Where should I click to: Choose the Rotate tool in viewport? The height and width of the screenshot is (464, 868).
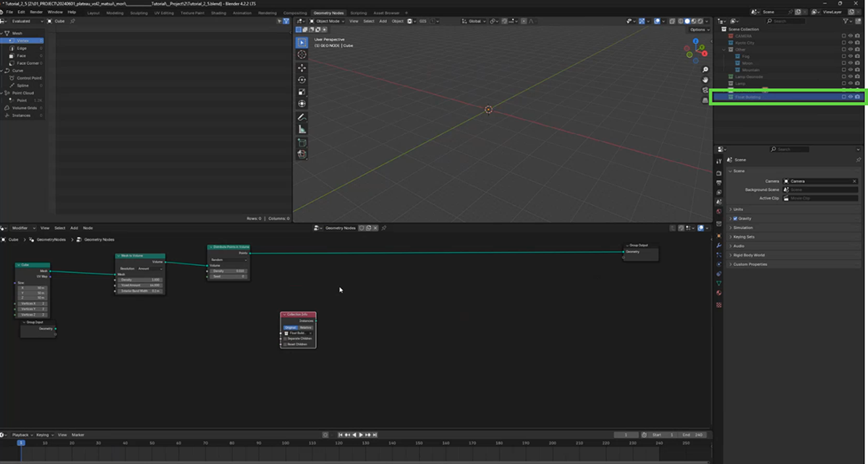302,80
